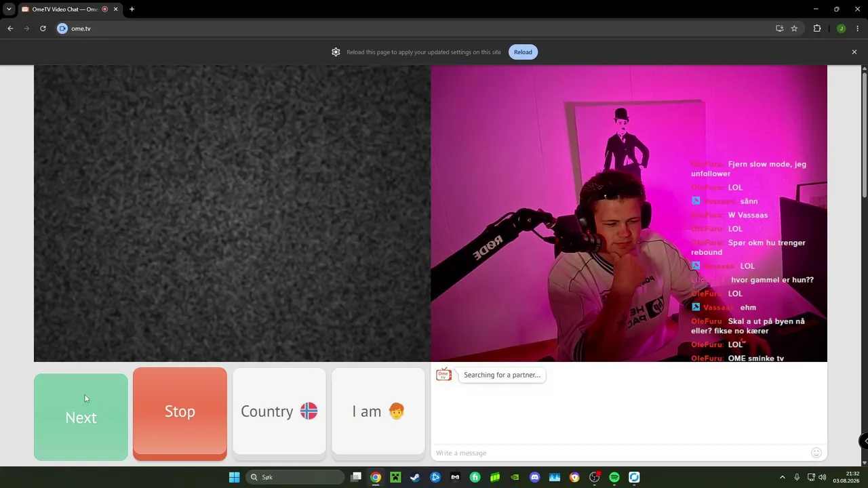Click the browser page refresh icon

pyautogui.click(x=43, y=28)
